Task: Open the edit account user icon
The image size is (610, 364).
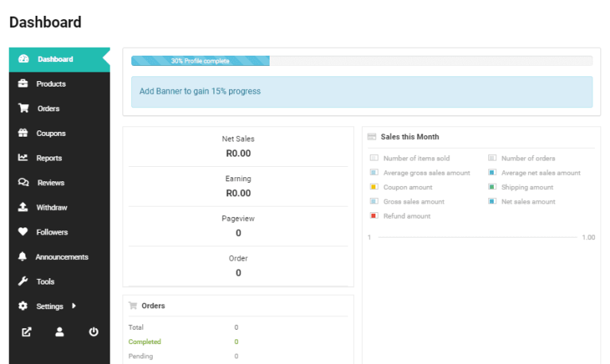Action: (x=60, y=332)
